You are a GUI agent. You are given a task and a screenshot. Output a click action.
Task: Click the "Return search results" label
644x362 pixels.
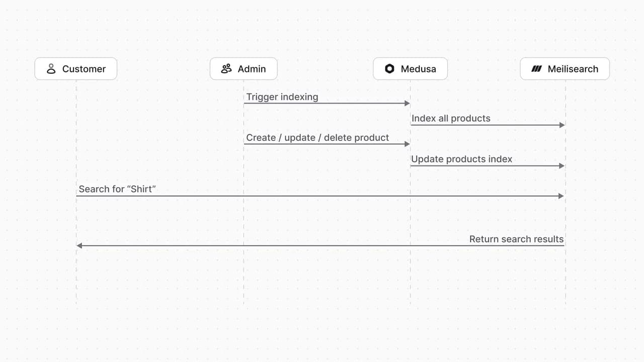pos(516,239)
